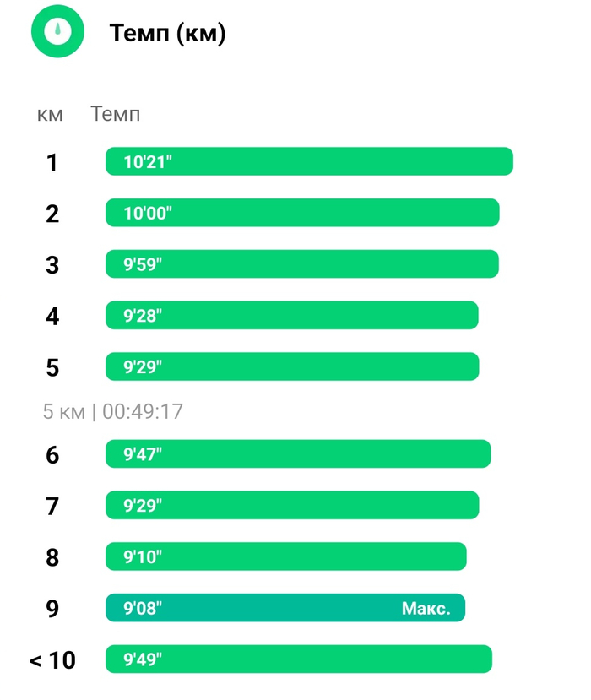591x700 pixels.
Task: Select the km 7 pace bar
Action: click(x=292, y=505)
